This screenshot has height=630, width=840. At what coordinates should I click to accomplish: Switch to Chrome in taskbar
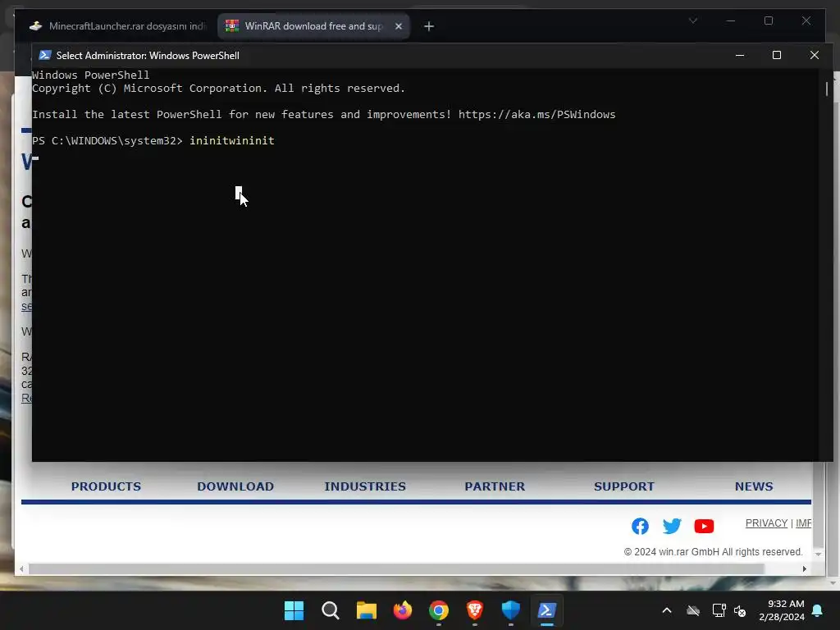(439, 610)
